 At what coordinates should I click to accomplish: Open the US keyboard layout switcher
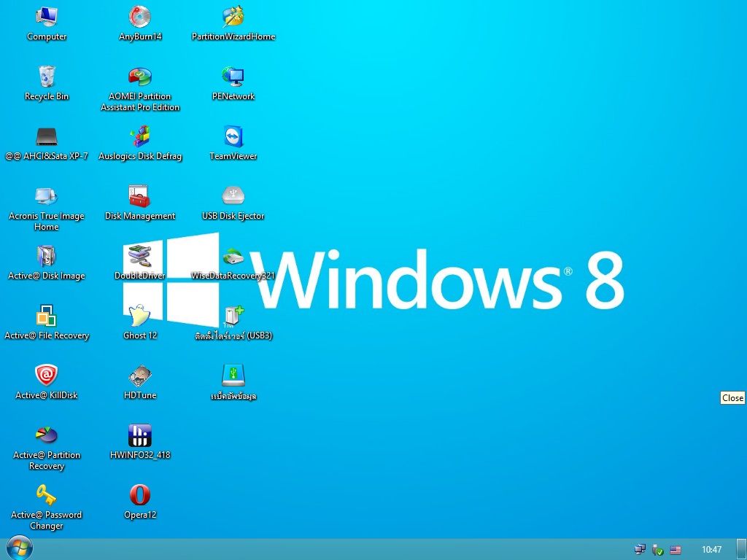[675, 549]
